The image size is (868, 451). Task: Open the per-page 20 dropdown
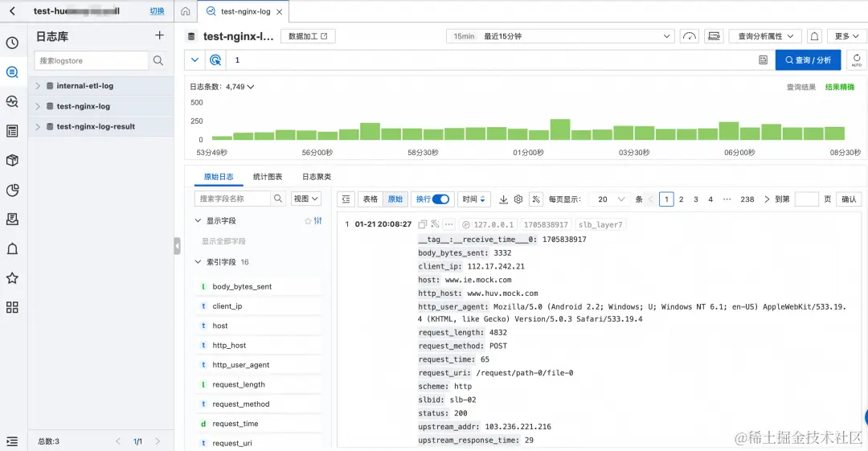pyautogui.click(x=611, y=199)
